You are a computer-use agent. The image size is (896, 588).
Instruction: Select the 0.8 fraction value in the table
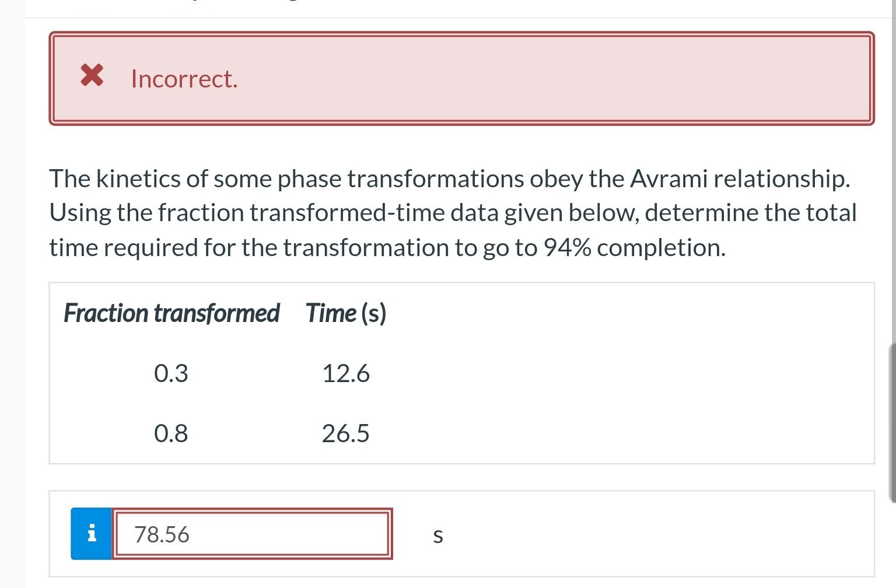[x=171, y=433]
